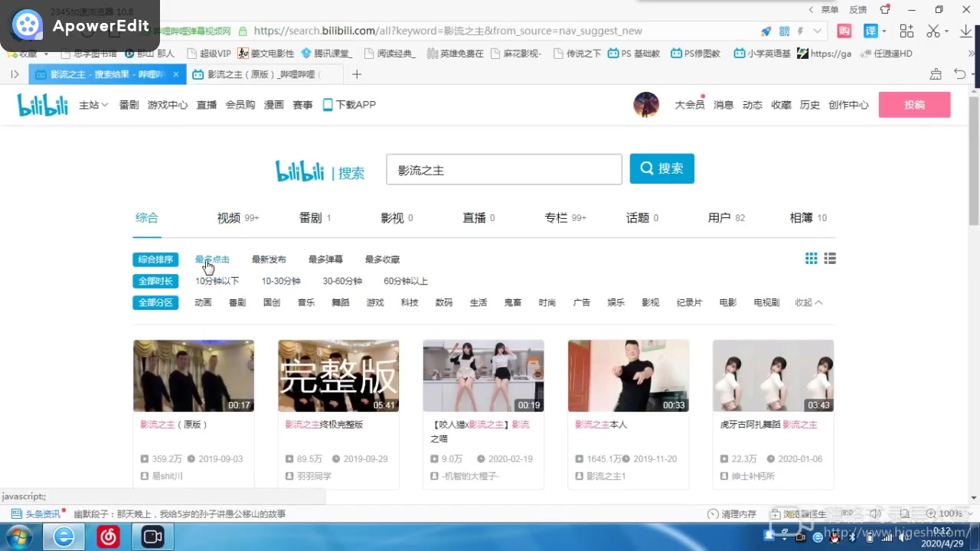The width and height of the screenshot is (980, 551).
Task: Open 大会员 link
Action: (689, 105)
